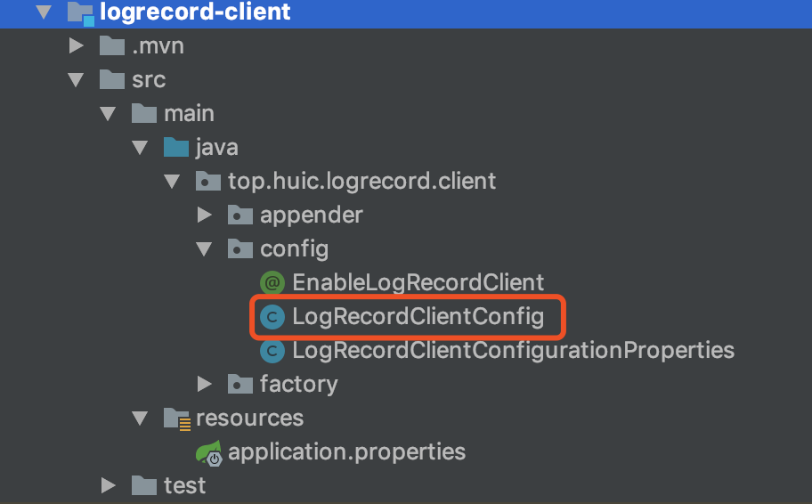This screenshot has width=812, height=504.
Task: Collapse the config package arrow
Action: coord(204,249)
